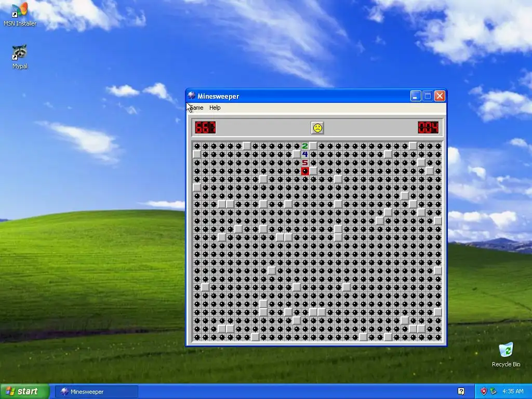
Task: Click the 4:35 AM taskbar clock
Action: 513,391
